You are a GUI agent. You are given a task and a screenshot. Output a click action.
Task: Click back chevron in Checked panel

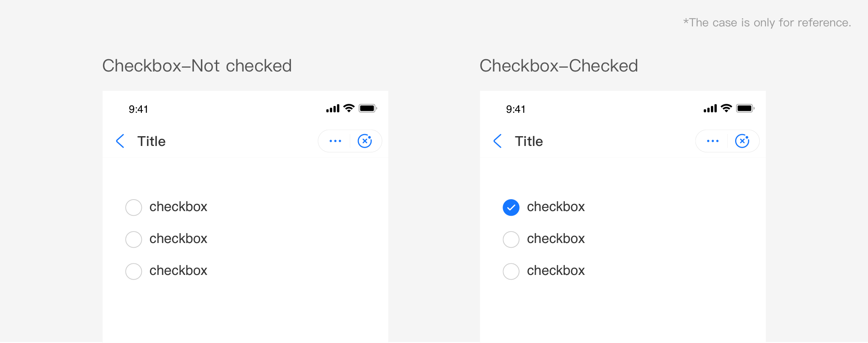[497, 141]
